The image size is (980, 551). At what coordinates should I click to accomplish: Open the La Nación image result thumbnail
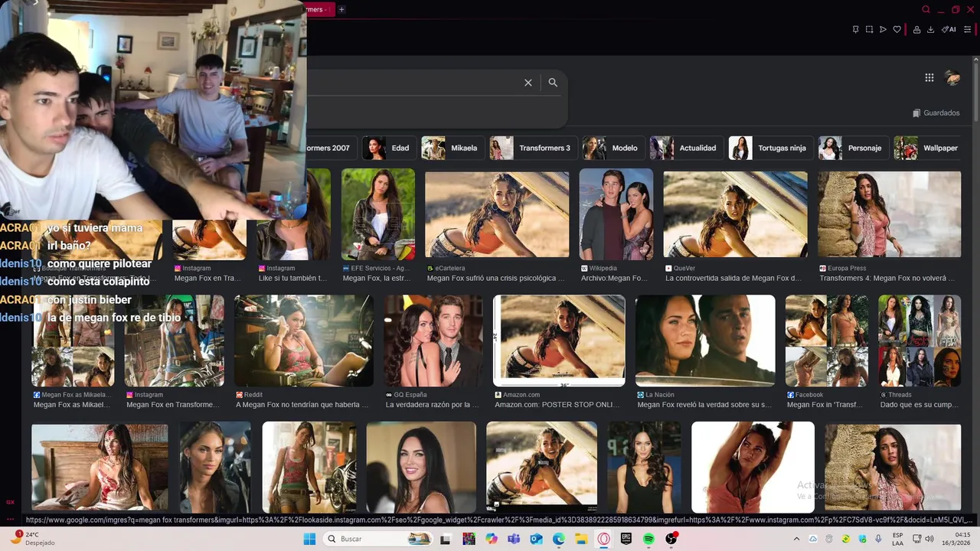point(705,341)
